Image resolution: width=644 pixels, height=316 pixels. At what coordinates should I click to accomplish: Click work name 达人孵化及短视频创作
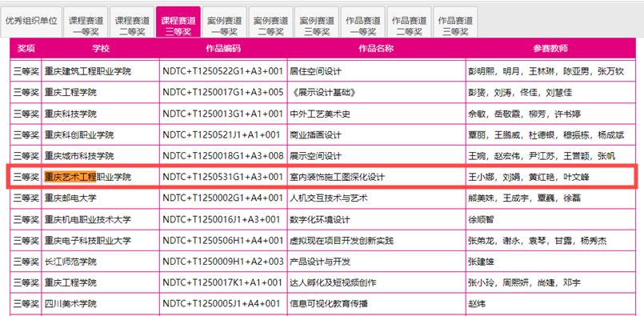[x=376, y=283]
